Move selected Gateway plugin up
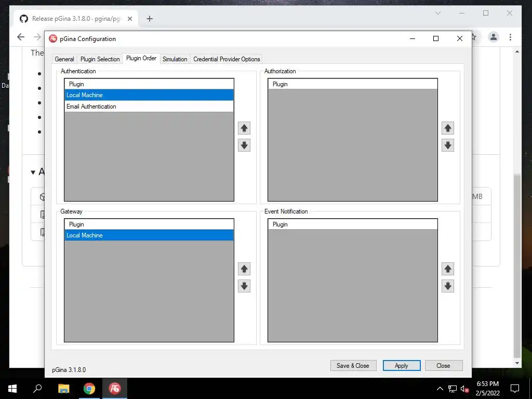The height and width of the screenshot is (399, 532). (244, 269)
